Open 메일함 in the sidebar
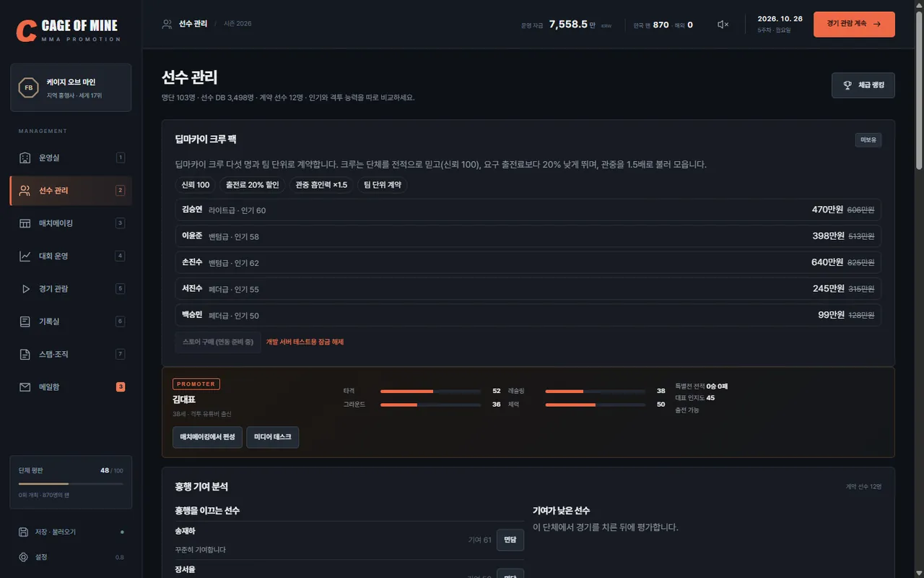This screenshot has width=924, height=578. pyautogui.click(x=71, y=387)
